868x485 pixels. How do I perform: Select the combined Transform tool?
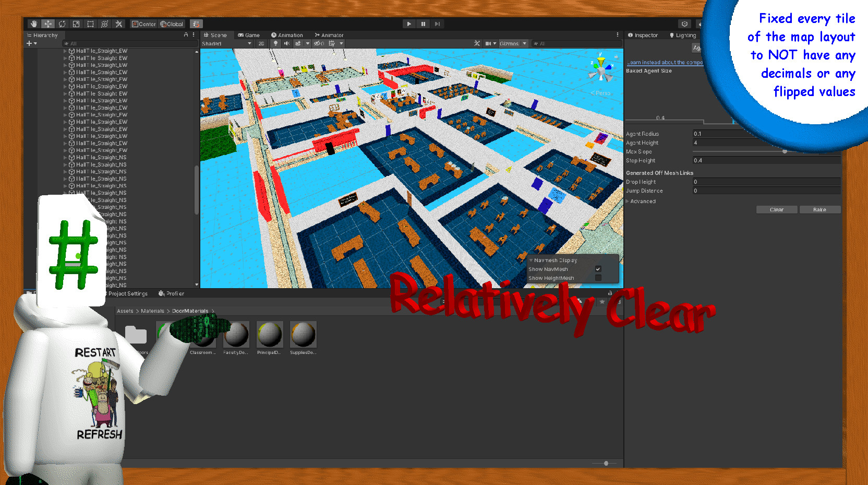point(104,24)
